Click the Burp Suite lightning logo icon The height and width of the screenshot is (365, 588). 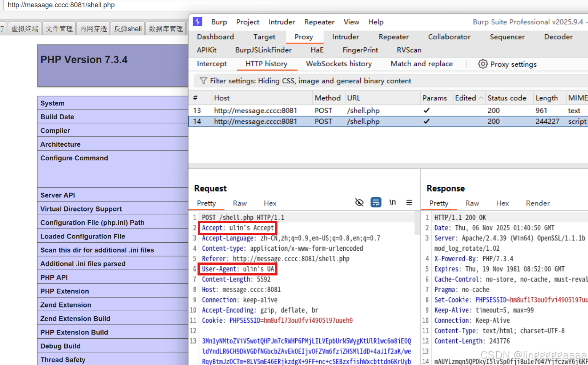[198, 22]
